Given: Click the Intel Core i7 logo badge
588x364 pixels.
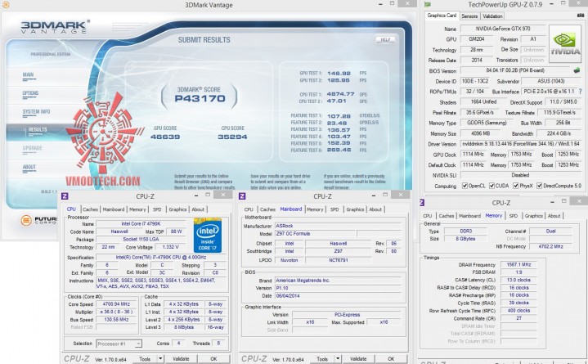Looking at the screenshot, I should click(208, 236).
